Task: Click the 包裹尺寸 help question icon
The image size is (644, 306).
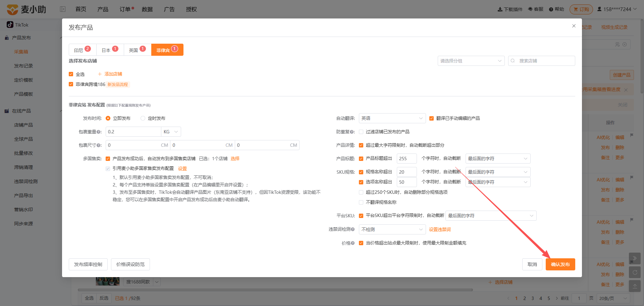Action: click(x=99, y=145)
